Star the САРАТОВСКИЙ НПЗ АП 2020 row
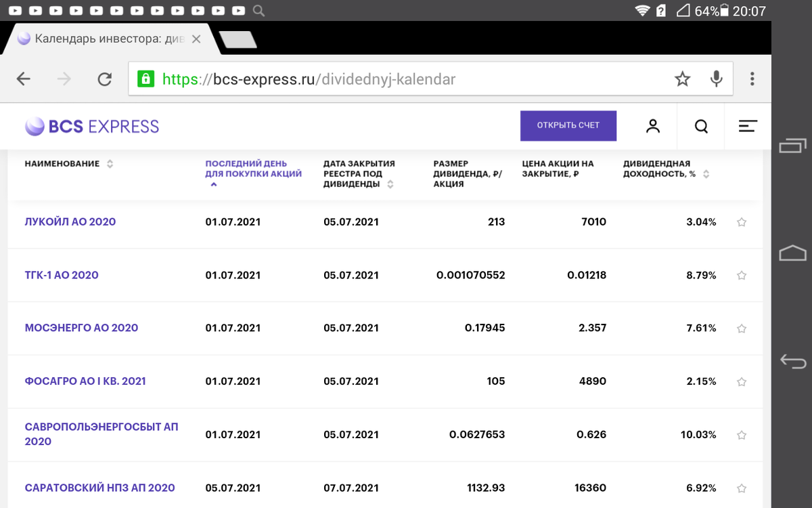Viewport: 812px width, 508px height. 742,488
